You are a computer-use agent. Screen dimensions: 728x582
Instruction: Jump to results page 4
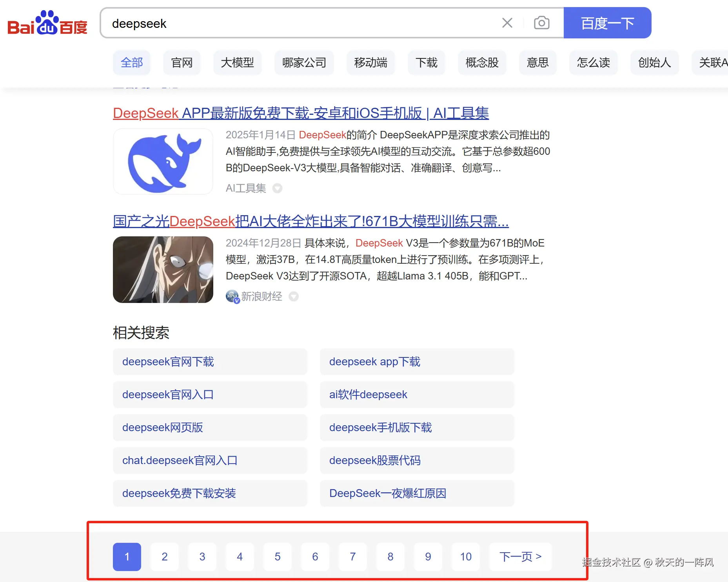240,557
